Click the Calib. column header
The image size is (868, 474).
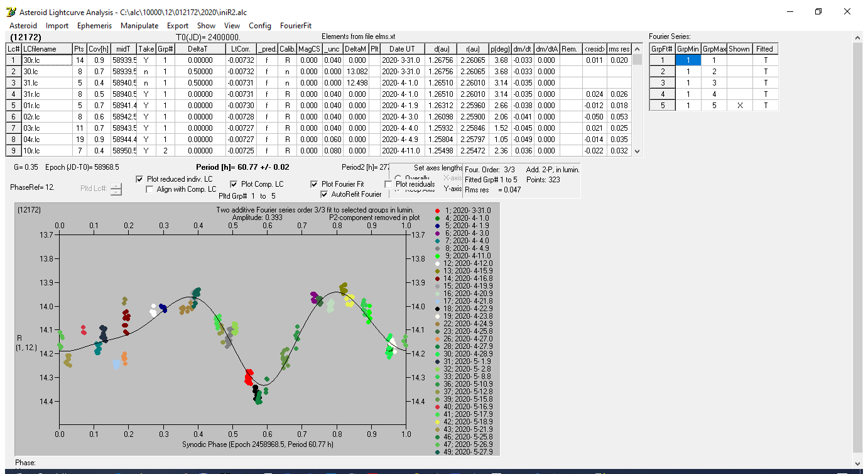(x=288, y=48)
